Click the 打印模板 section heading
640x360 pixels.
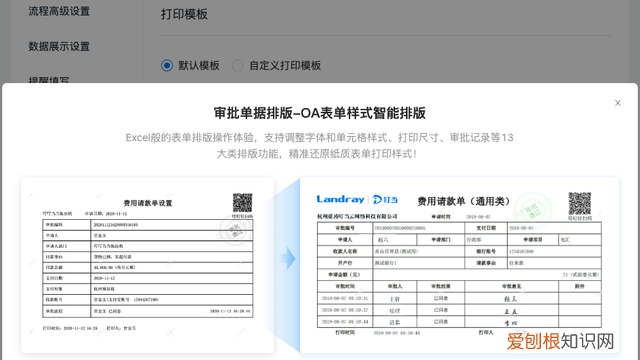184,14
